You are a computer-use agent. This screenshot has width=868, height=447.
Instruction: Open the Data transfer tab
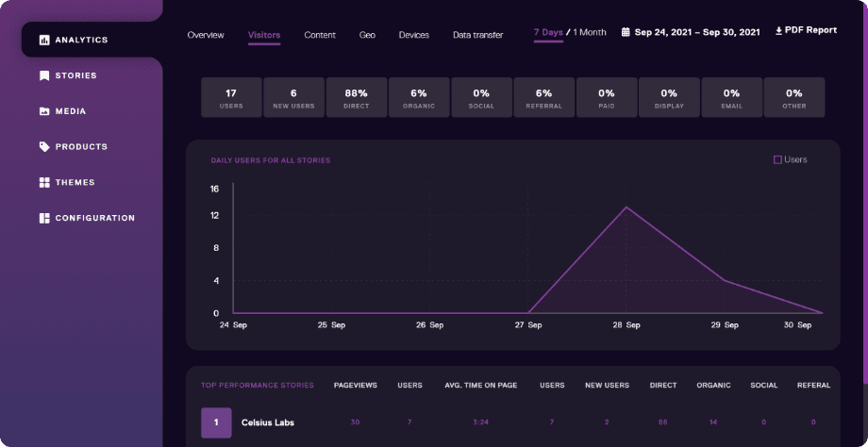point(477,35)
